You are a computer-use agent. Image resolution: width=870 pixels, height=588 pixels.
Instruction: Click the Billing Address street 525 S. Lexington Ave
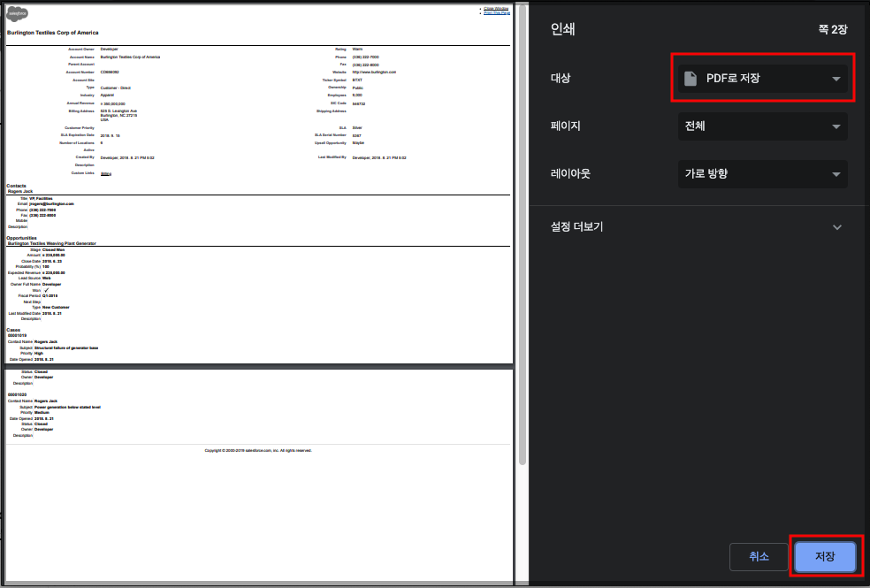click(x=118, y=111)
